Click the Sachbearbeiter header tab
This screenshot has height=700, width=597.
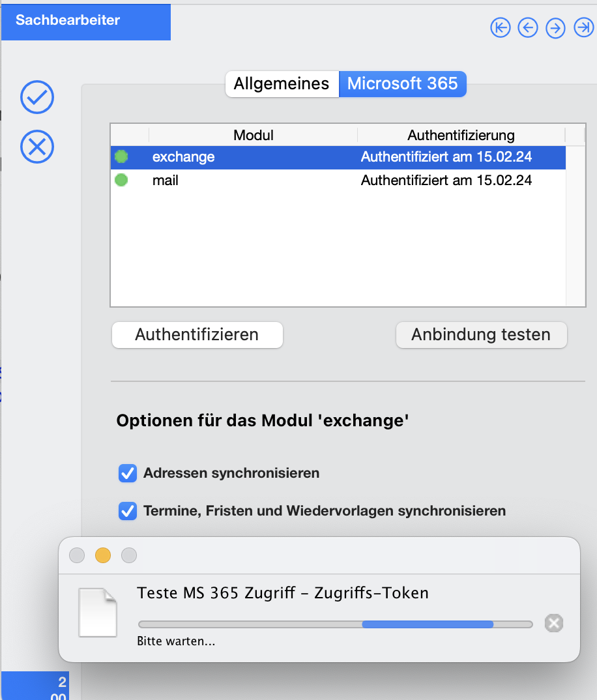(86, 21)
